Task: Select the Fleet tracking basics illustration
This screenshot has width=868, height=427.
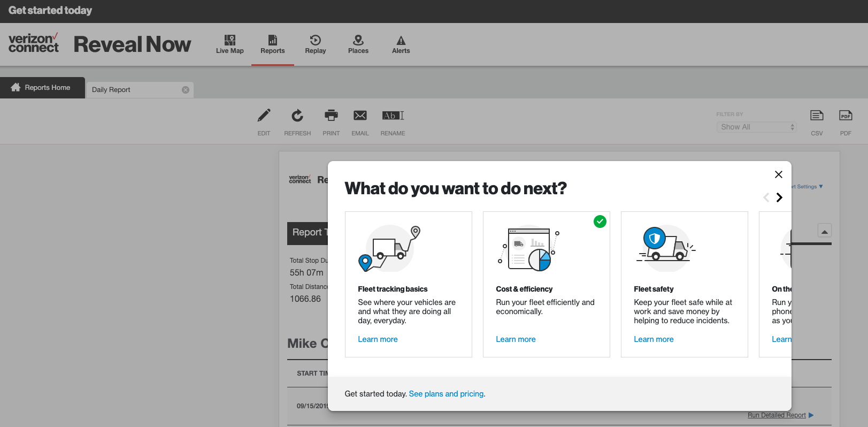Action: point(389,248)
